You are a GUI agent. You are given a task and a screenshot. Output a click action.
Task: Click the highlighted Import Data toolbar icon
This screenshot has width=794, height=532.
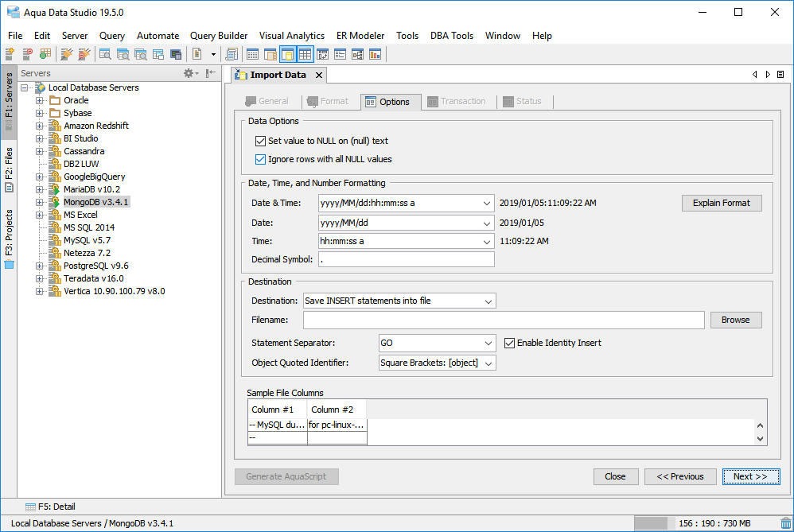point(288,54)
